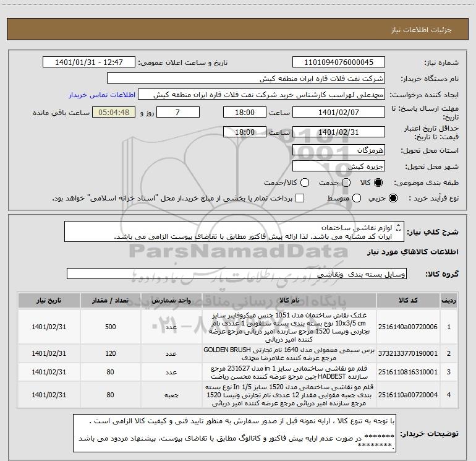Click the remaining time 05:04:48 field
Viewport: 476px width, 461px height.
(x=114, y=112)
